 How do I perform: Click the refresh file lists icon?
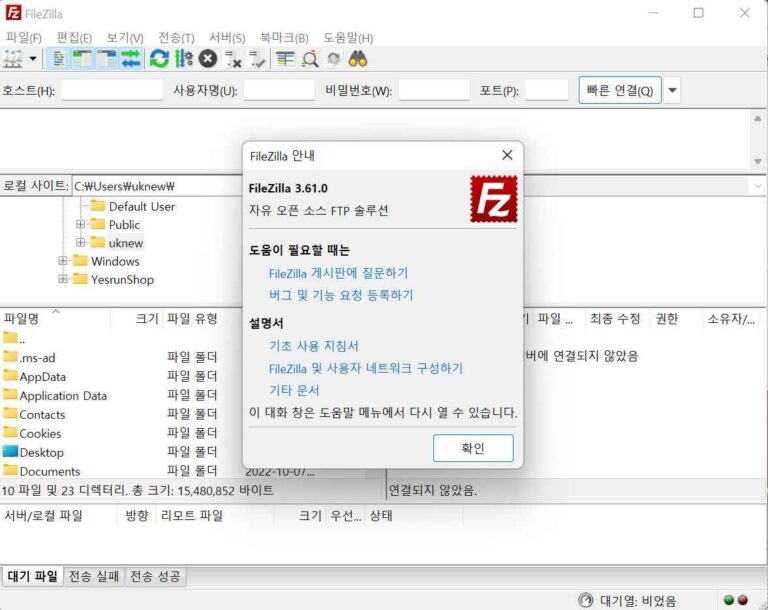coord(159,59)
